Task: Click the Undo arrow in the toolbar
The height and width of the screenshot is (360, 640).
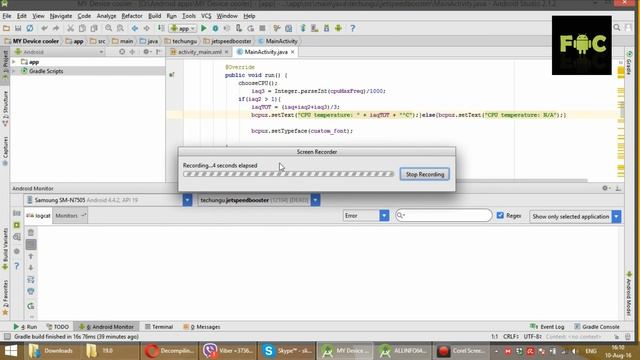Action: (x=44, y=28)
